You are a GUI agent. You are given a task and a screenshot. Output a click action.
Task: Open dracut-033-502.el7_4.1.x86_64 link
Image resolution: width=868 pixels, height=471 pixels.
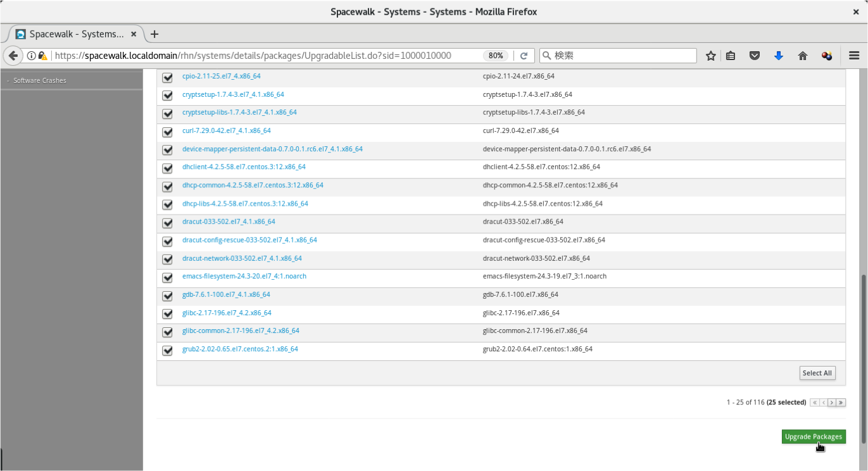229,222
